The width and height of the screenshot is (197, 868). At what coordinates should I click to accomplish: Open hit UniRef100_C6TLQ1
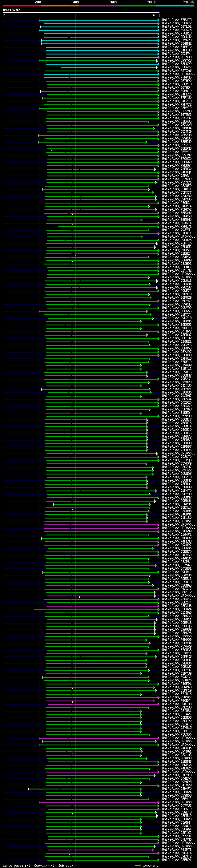(x=177, y=26)
